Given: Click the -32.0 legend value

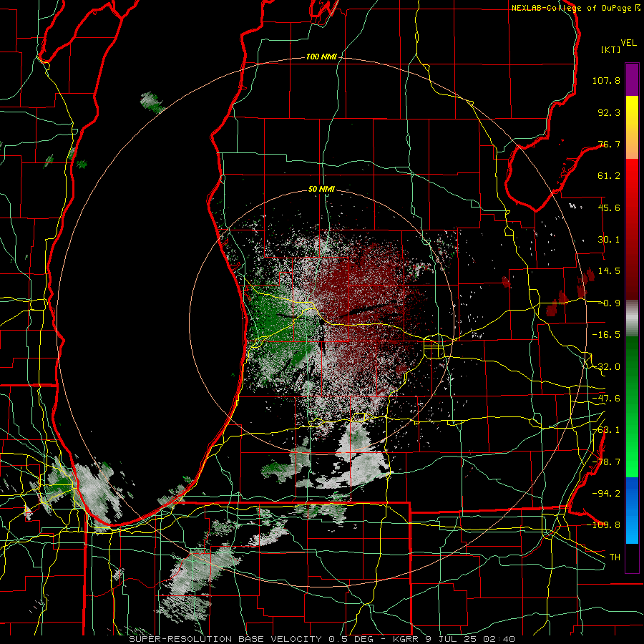Looking at the screenshot, I should pos(606,367).
